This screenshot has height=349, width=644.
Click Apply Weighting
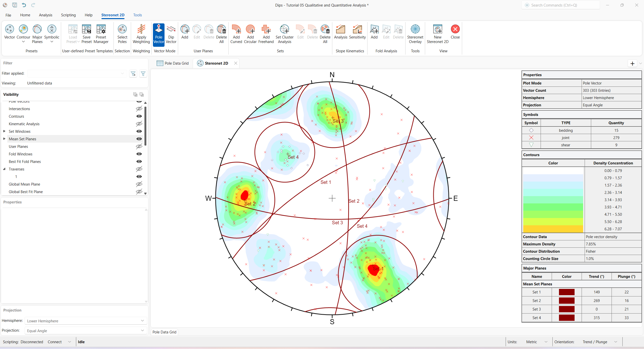(x=141, y=34)
